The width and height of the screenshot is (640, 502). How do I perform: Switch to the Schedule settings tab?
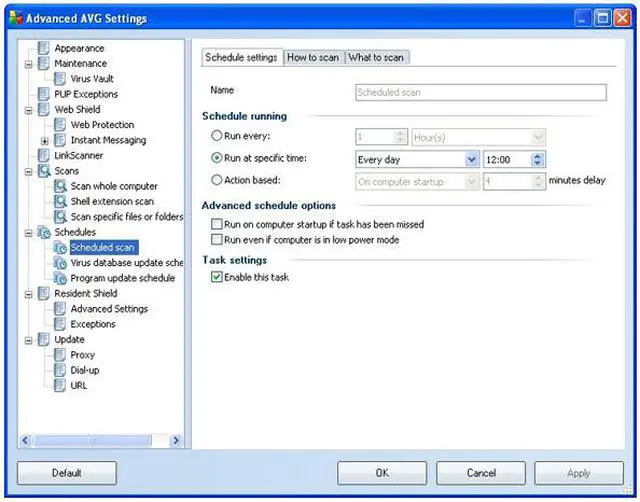[x=242, y=58]
